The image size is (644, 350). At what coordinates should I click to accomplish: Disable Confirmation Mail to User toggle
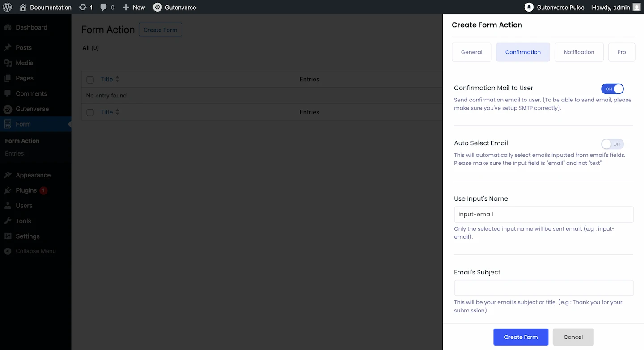pos(612,89)
